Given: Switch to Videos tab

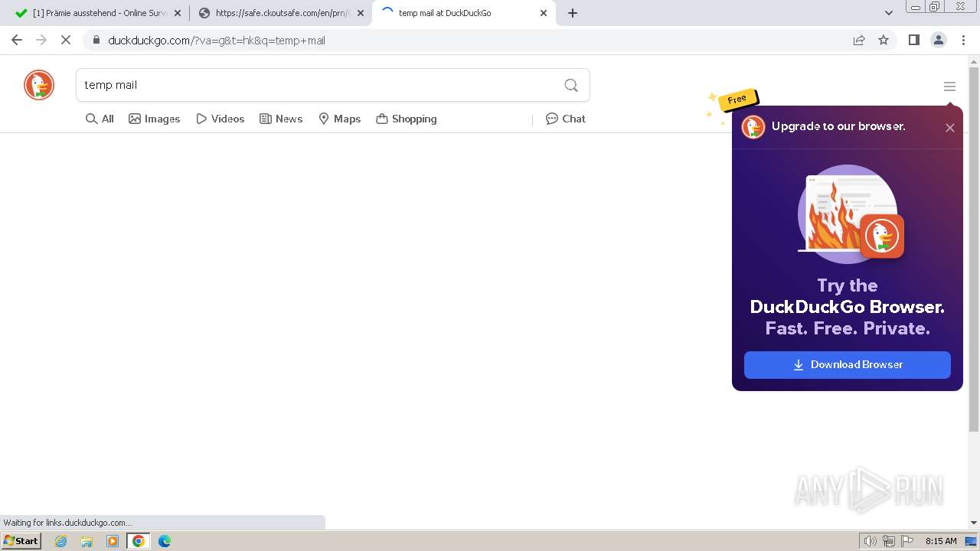Looking at the screenshot, I should pos(220,119).
